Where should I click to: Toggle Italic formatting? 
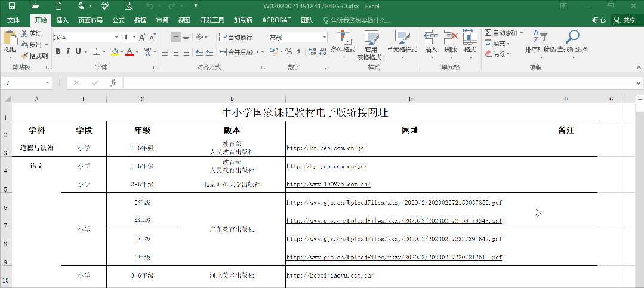point(68,51)
